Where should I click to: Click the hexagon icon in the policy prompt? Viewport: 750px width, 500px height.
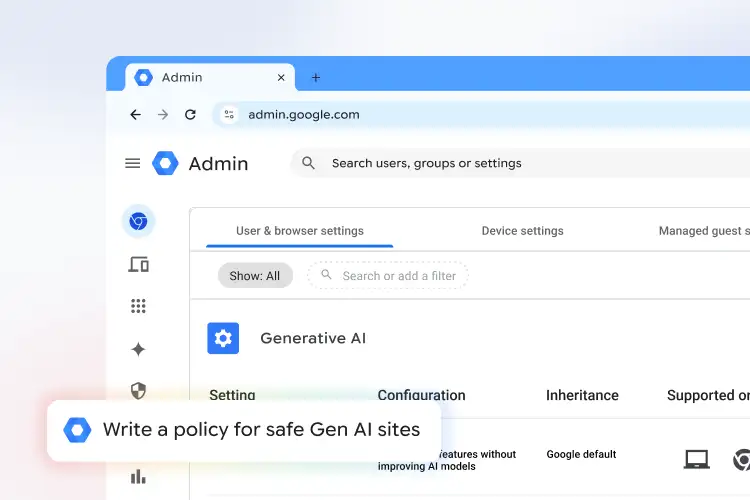point(77,430)
